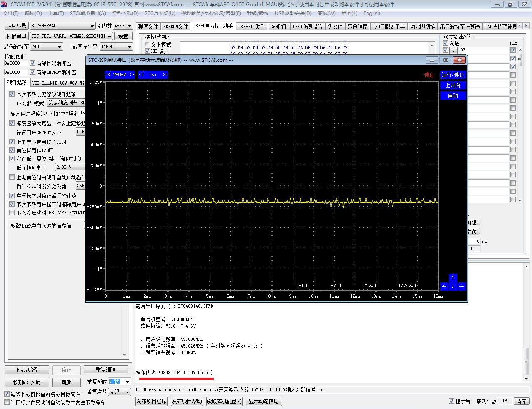Open the STC调试接口(G) menu
532x409 pixels.
(88, 13)
